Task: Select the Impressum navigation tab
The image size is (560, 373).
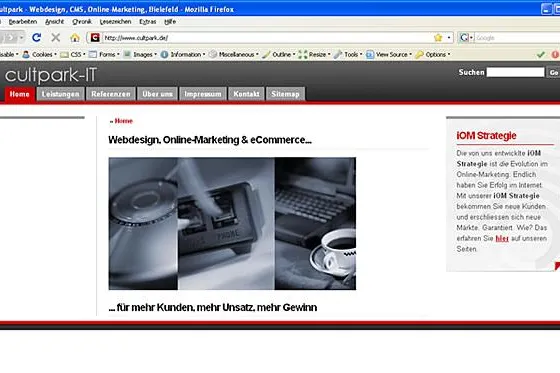Action: coord(203,94)
